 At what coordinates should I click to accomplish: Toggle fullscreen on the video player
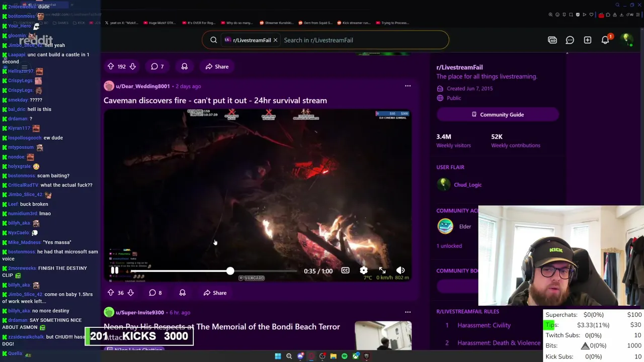pyautogui.click(x=382, y=270)
